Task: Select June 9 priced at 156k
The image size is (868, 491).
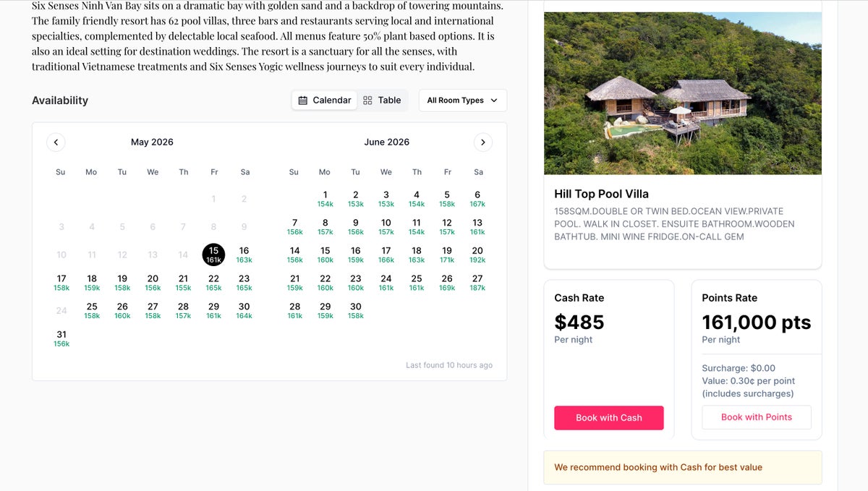Action: click(x=355, y=226)
